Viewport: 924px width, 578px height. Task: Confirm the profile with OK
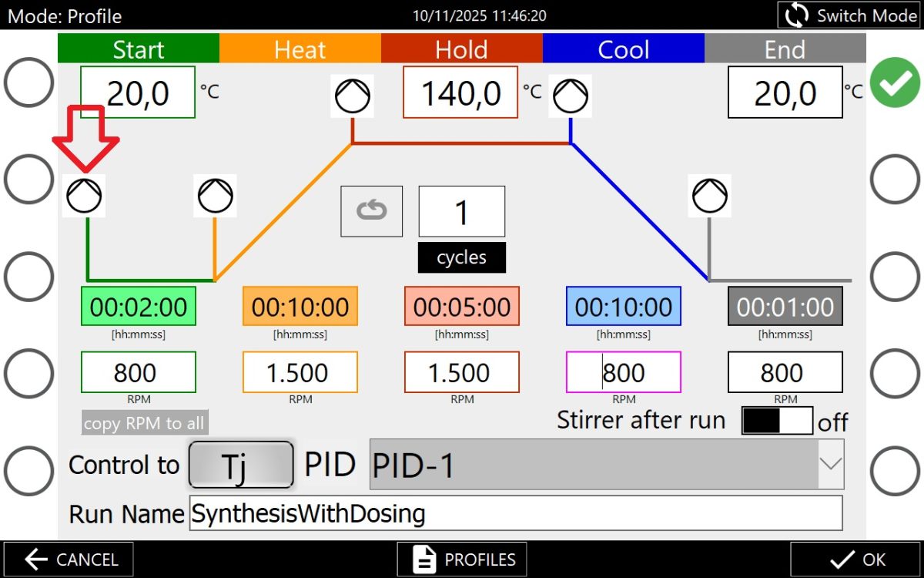(x=857, y=560)
